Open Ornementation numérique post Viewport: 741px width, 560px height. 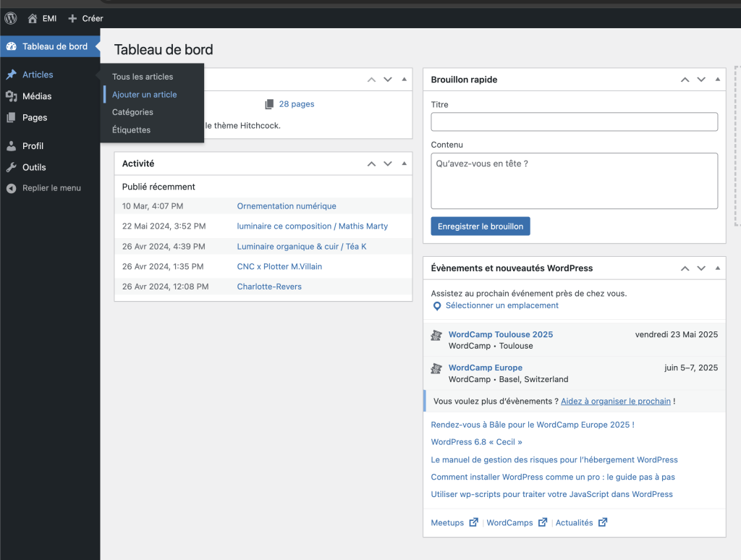pos(287,206)
